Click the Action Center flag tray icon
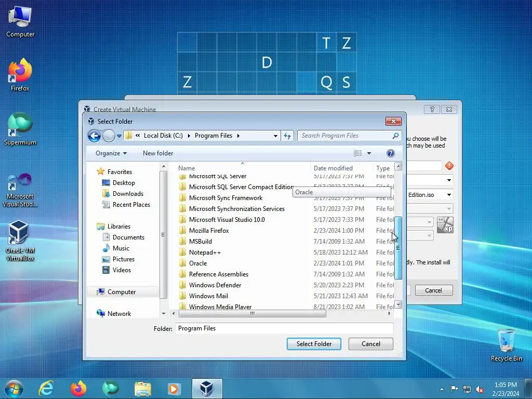Image resolution: width=532 pixels, height=399 pixels. (454, 389)
